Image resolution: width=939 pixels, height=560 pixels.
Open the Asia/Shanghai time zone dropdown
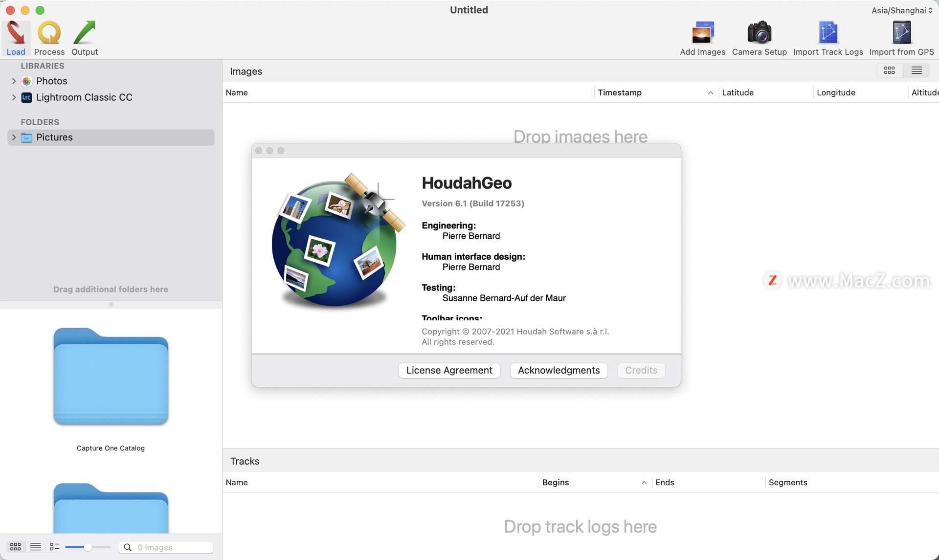[x=901, y=10]
